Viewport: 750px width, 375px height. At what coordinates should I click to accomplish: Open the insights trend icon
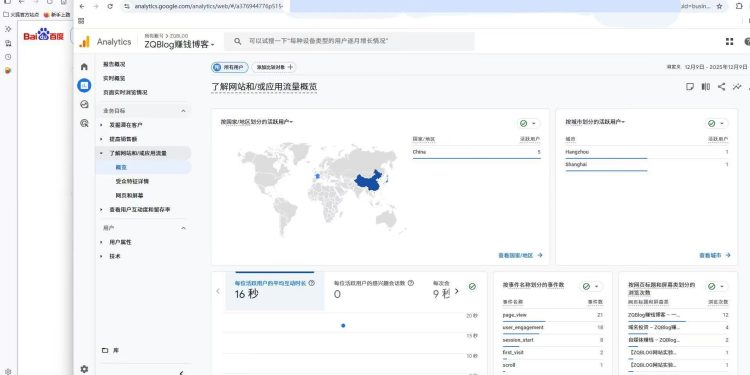tap(737, 87)
